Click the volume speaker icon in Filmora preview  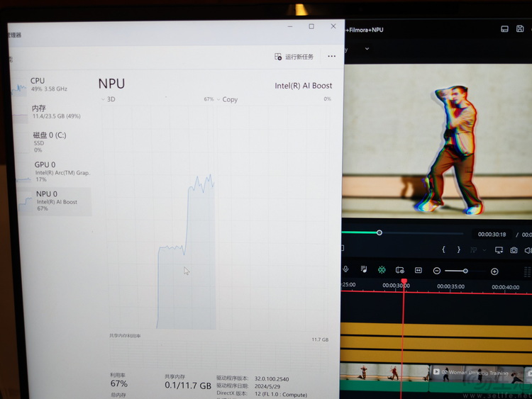[528, 250]
